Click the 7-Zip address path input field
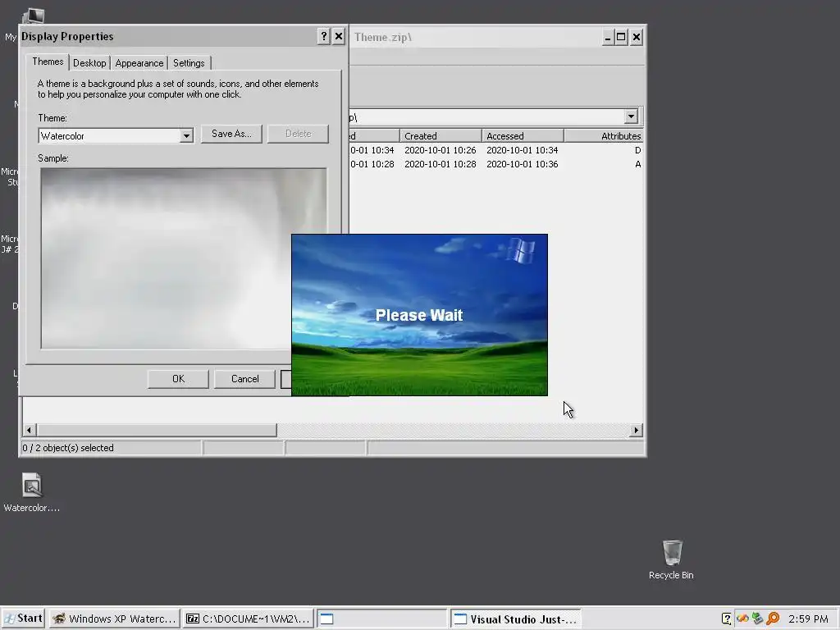Viewport: 840px width, 630px height. [486, 116]
